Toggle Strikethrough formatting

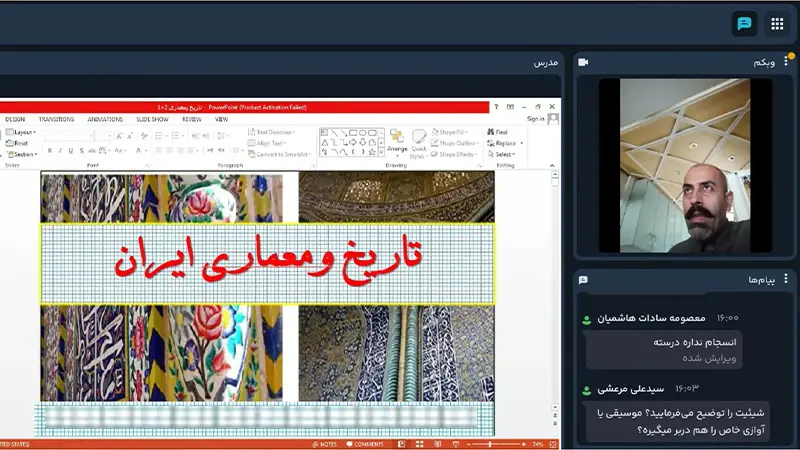point(92,151)
